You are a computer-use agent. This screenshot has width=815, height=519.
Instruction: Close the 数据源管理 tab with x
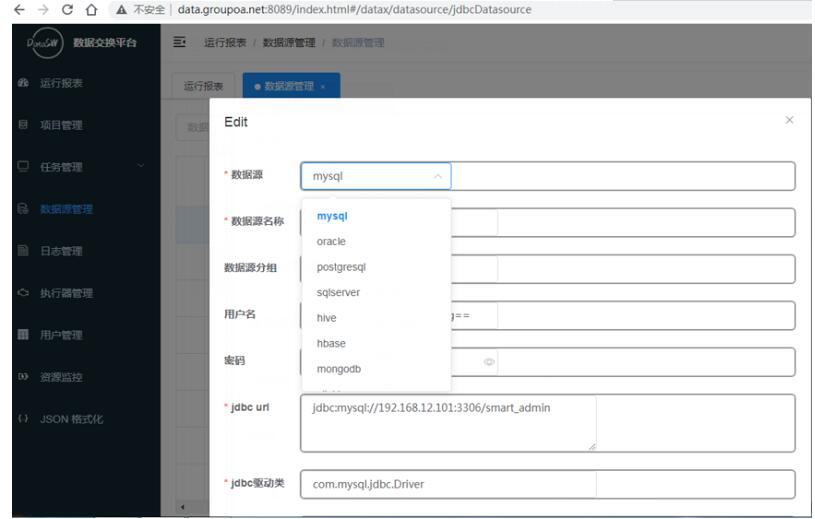(x=323, y=87)
